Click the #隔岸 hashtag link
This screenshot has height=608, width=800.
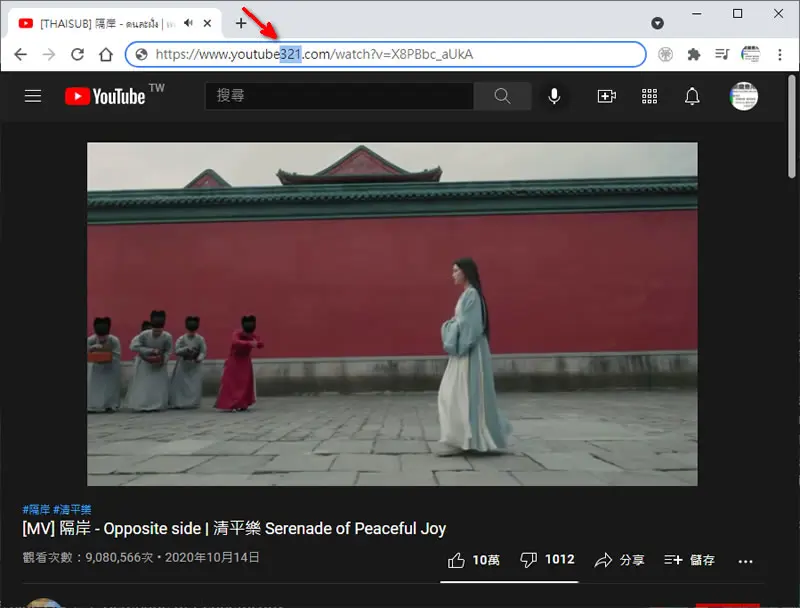point(36,510)
